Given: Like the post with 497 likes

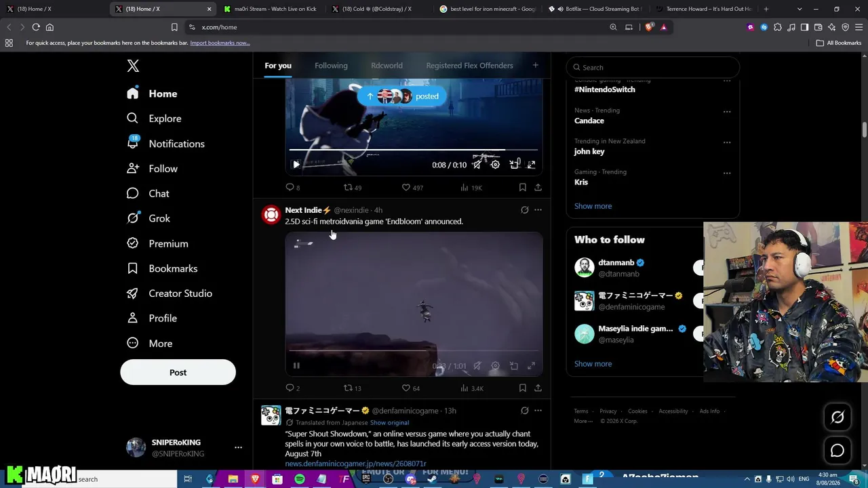Looking at the screenshot, I should [412, 187].
